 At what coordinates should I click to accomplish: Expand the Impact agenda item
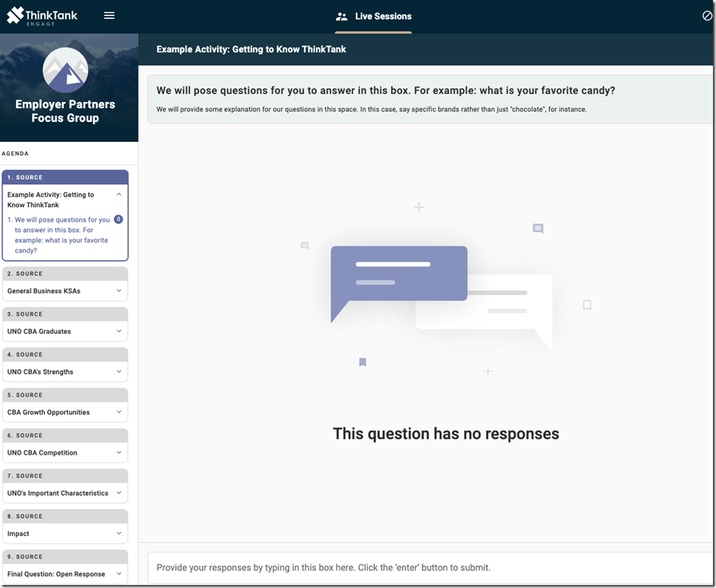[x=119, y=533]
